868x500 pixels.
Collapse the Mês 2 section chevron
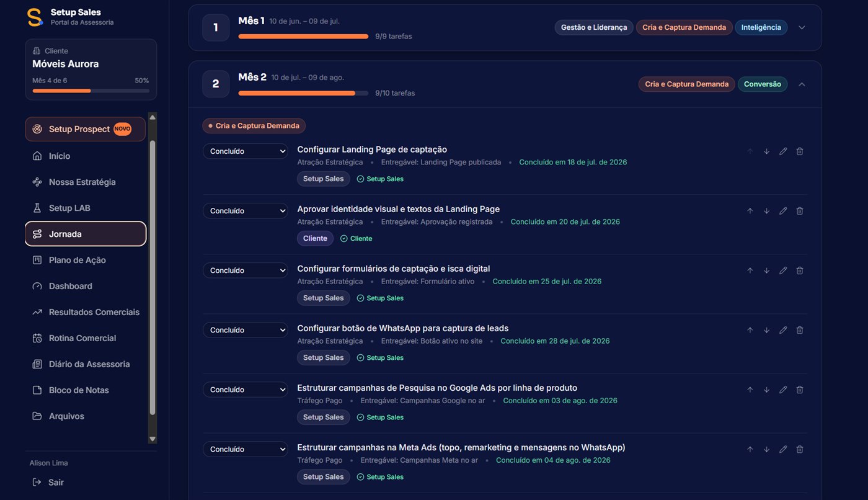(x=802, y=84)
